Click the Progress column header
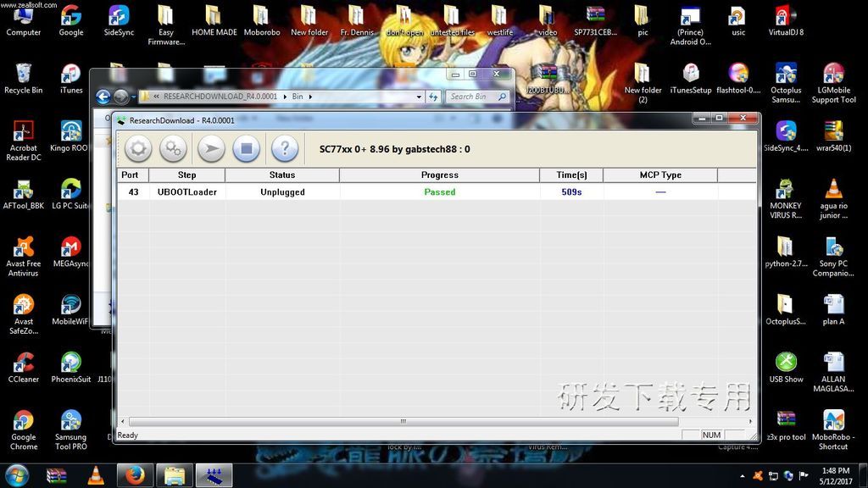The width and height of the screenshot is (868, 488). 439,175
